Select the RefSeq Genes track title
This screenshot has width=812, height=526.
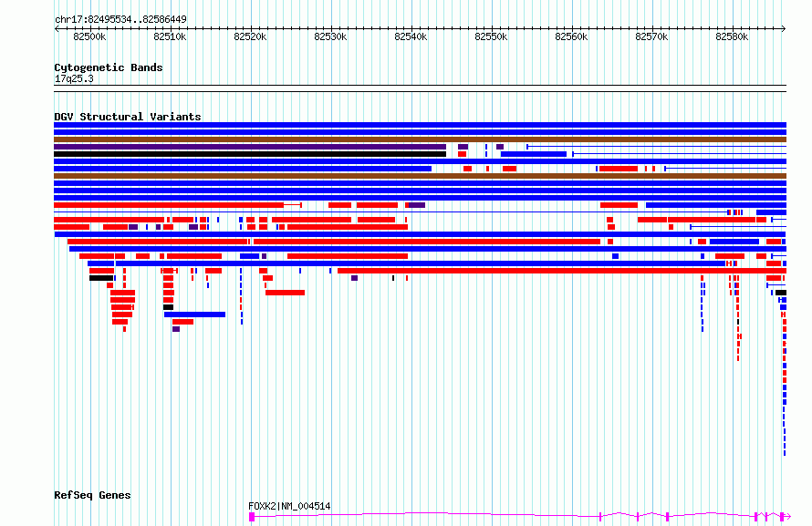click(x=92, y=496)
